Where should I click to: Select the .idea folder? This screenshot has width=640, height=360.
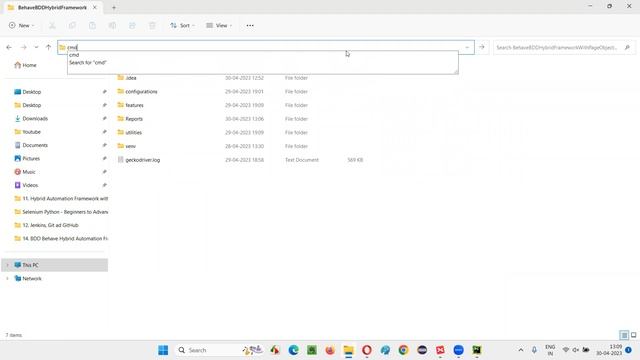tap(127, 78)
